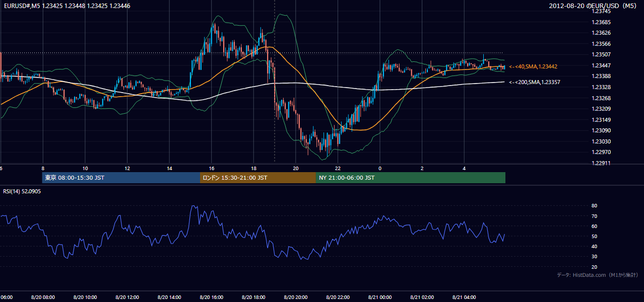Click price axis value 1.23090
This screenshot has width=644, height=302.
(x=601, y=130)
